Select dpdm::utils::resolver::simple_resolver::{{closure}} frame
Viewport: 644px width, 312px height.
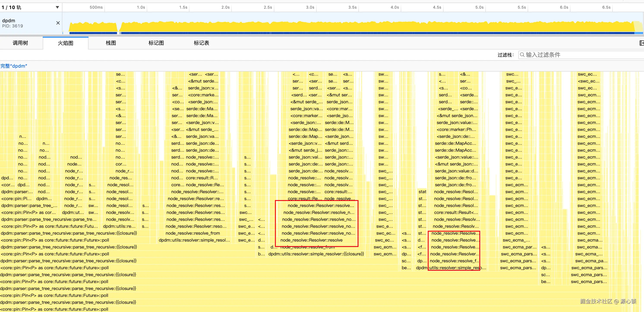pyautogui.click(x=316, y=254)
